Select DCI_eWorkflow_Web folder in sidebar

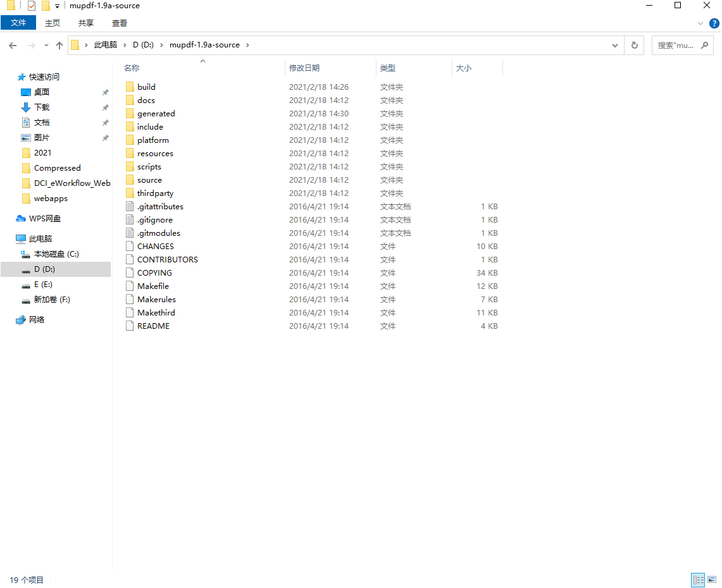coord(72,183)
